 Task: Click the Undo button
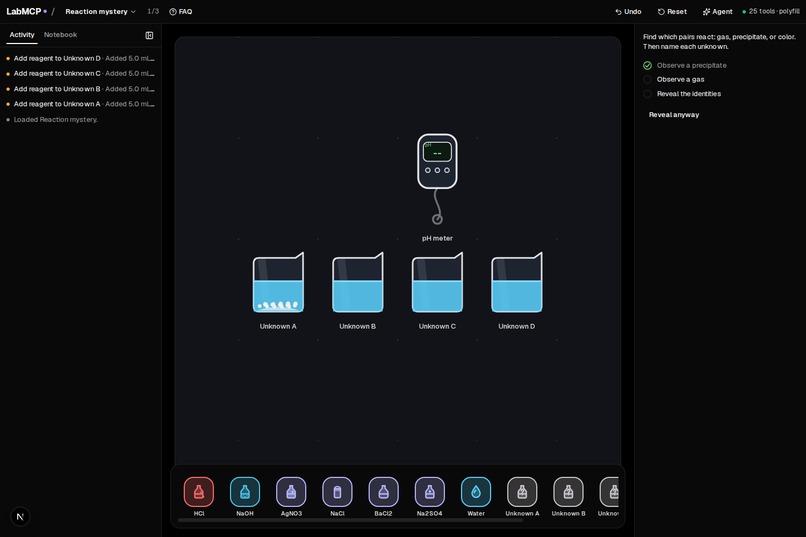tap(628, 11)
